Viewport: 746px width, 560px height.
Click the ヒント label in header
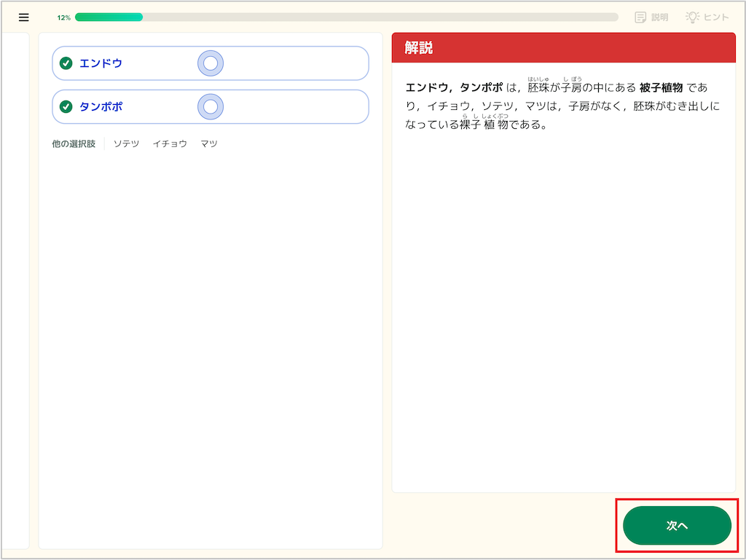716,17
